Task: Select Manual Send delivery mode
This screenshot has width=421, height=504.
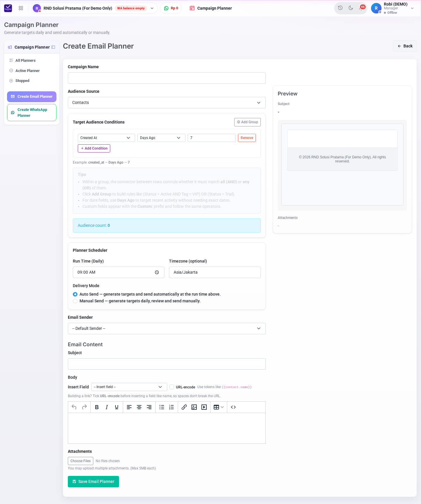Action: 75,301
